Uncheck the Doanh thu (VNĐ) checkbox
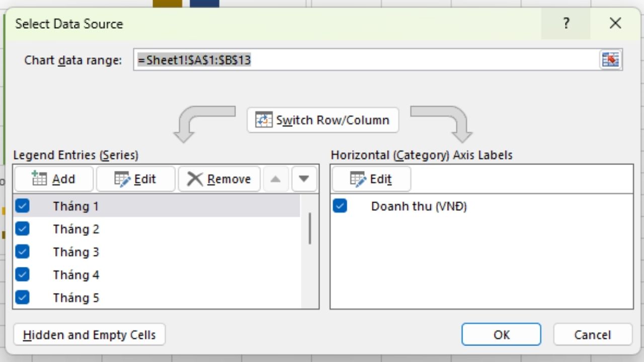Image resolution: width=644 pixels, height=362 pixels. point(340,206)
